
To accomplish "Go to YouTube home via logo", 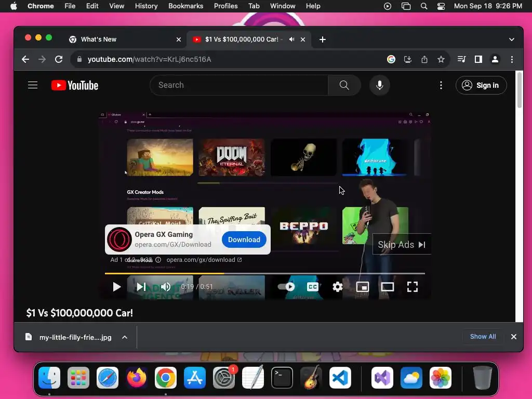I will click(x=75, y=85).
